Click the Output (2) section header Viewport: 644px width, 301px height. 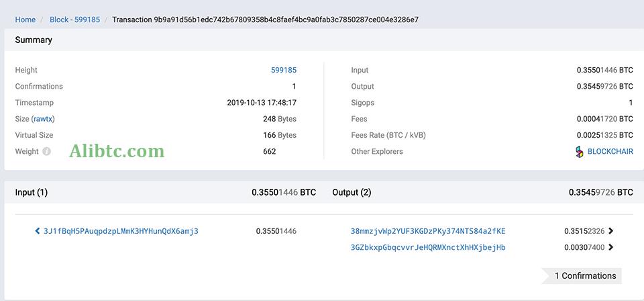click(352, 192)
